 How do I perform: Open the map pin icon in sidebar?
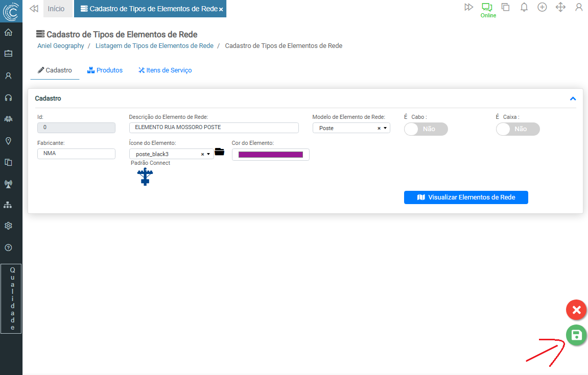click(8, 141)
